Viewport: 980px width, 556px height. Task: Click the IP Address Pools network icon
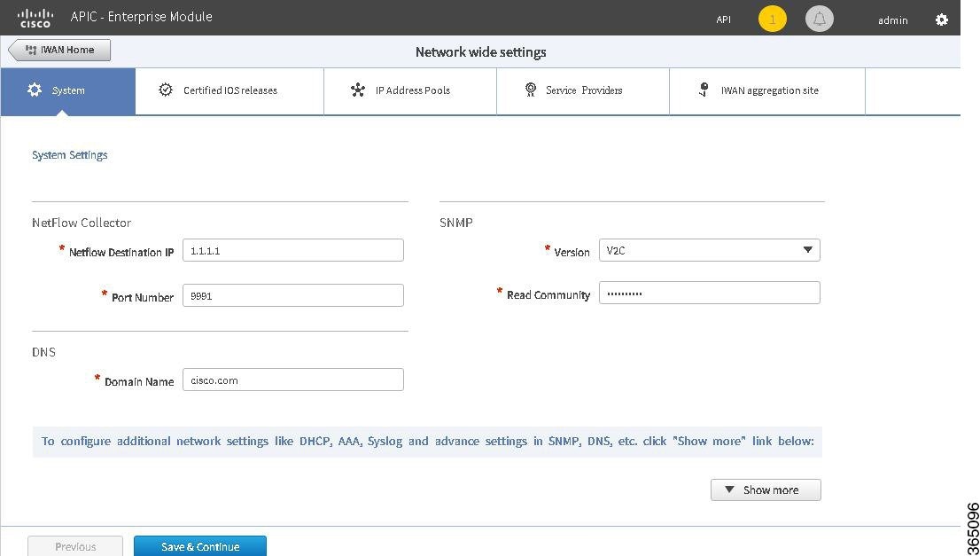coord(357,90)
